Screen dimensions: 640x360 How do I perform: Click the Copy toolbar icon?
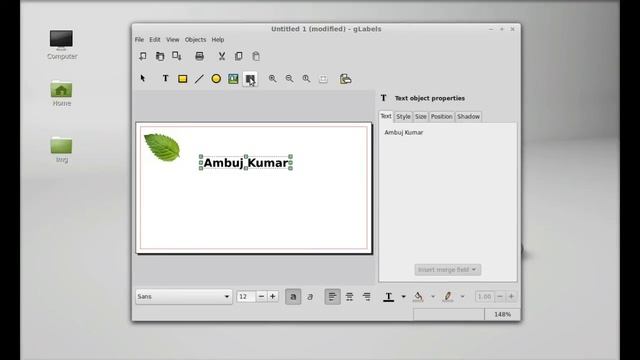[239, 56]
